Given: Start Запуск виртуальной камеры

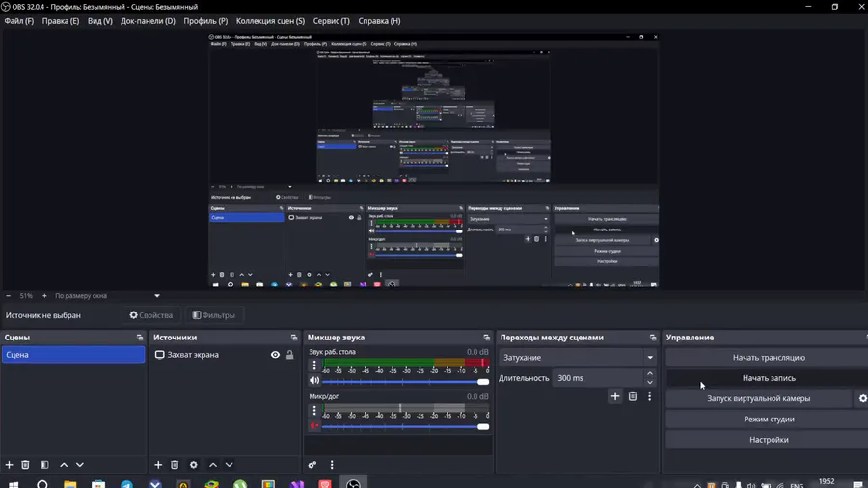Looking at the screenshot, I should pos(758,398).
